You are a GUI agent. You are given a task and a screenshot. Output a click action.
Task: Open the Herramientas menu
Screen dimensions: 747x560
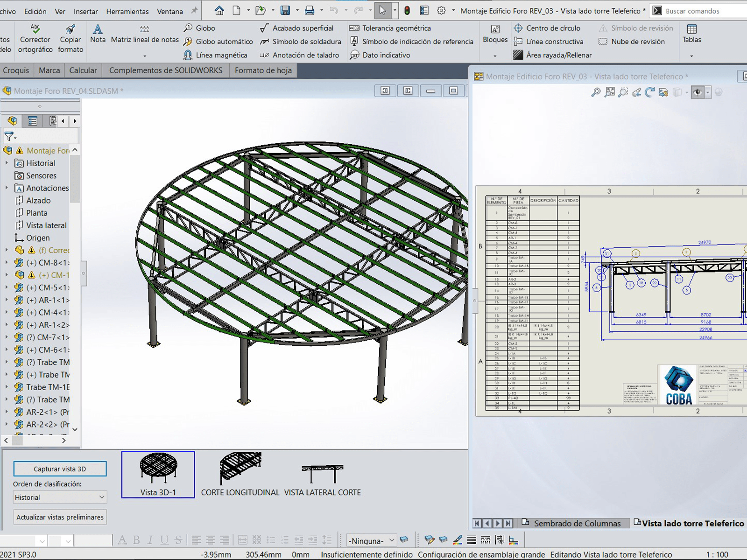[x=127, y=11]
